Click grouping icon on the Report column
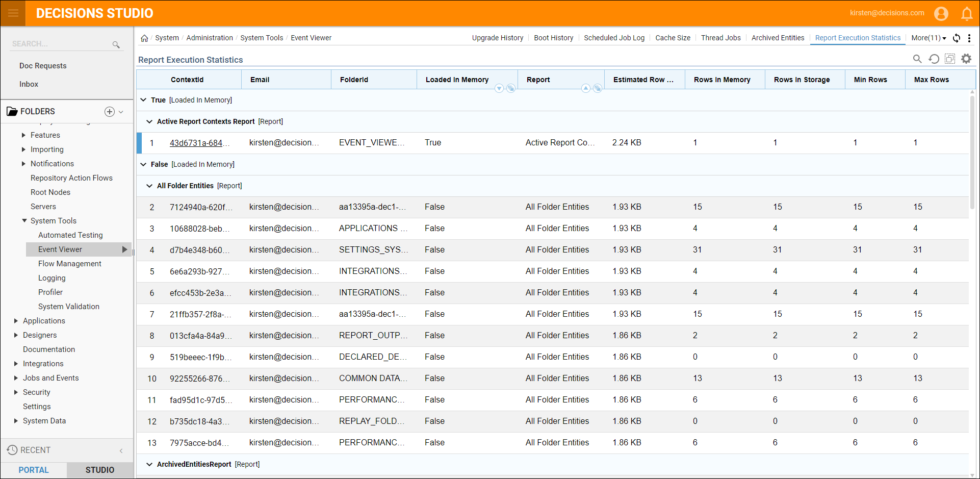 (x=598, y=88)
